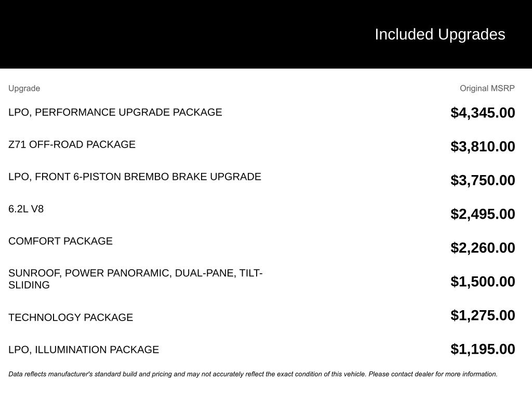Click the Included Upgrades heading

440,34
